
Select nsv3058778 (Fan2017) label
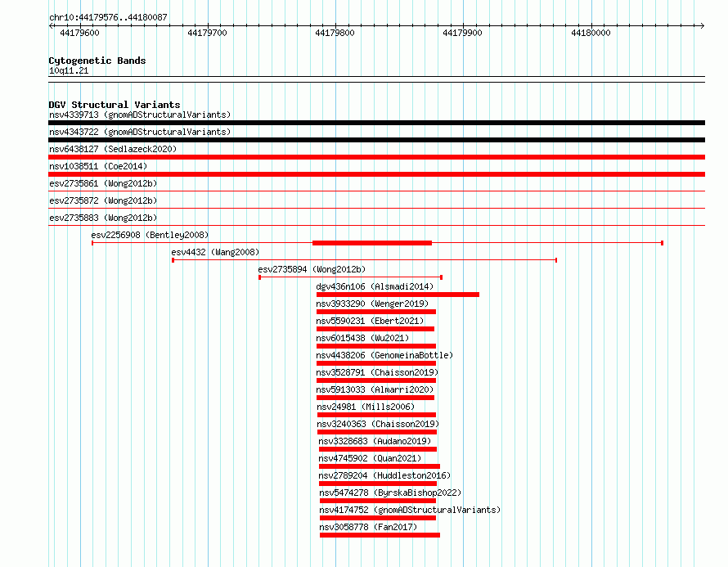(368, 527)
